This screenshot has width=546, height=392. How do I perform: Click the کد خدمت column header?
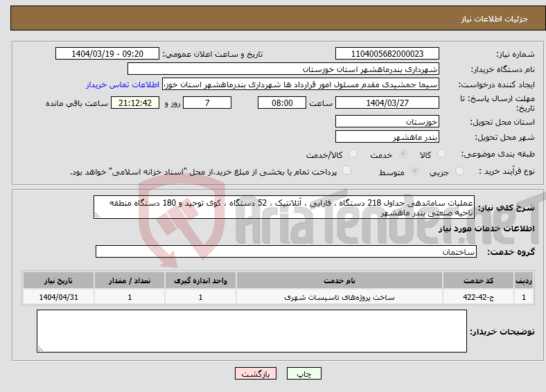coord(479,280)
